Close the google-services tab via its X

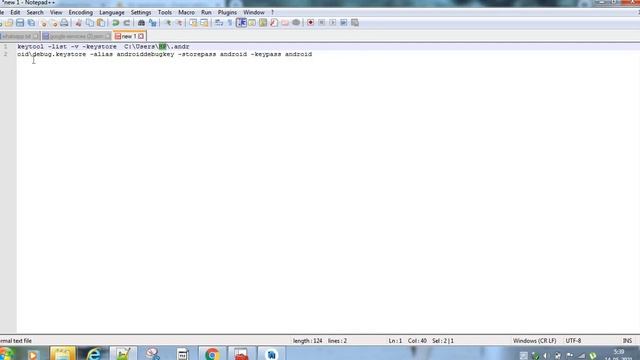pos(108,36)
